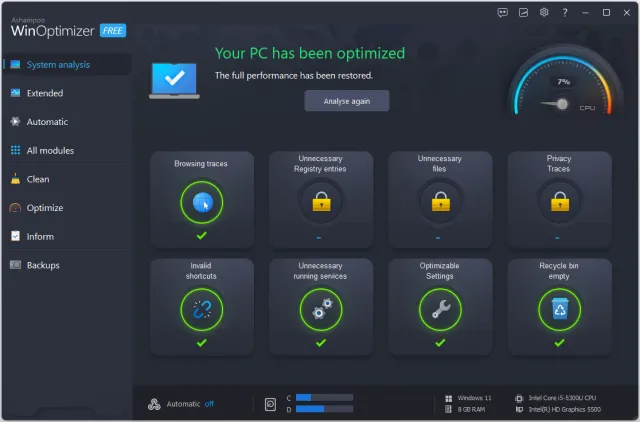
Task: Click the "Unnecessary Registry entries" tile label
Action: pos(320,164)
